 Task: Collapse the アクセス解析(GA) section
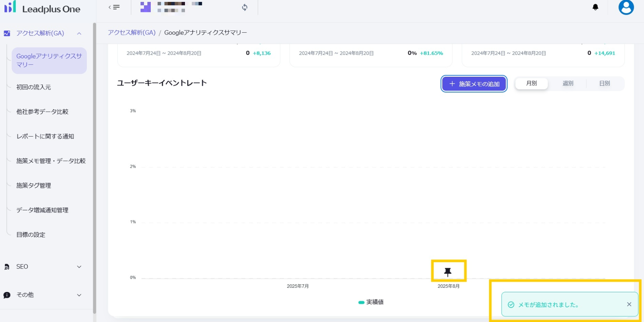click(x=79, y=33)
